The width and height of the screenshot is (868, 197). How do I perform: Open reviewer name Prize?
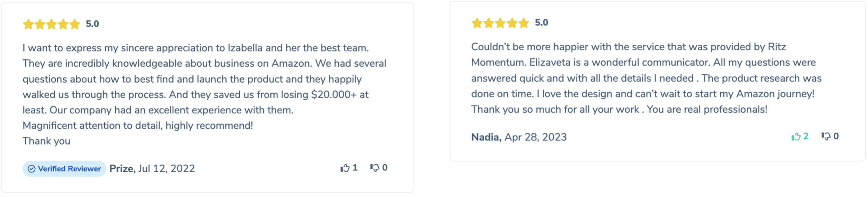coord(122,169)
